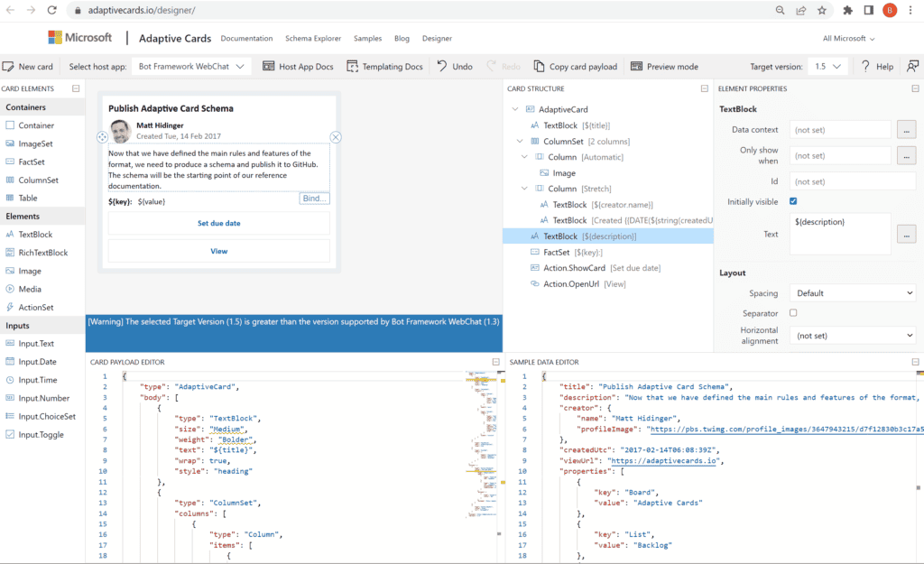Image resolution: width=924 pixels, height=564 pixels.
Task: Click the New card toolbar icon
Action: pos(8,67)
